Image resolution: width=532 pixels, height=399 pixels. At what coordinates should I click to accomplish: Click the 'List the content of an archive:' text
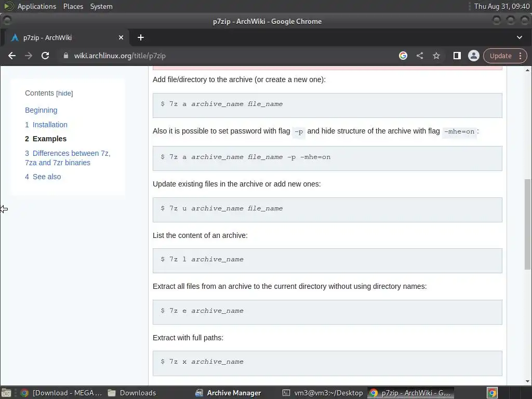[200, 235]
